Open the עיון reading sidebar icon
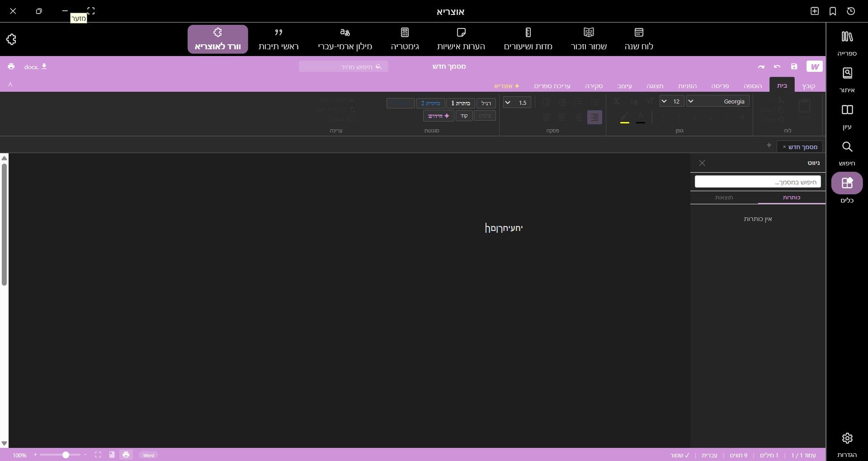 pyautogui.click(x=847, y=117)
